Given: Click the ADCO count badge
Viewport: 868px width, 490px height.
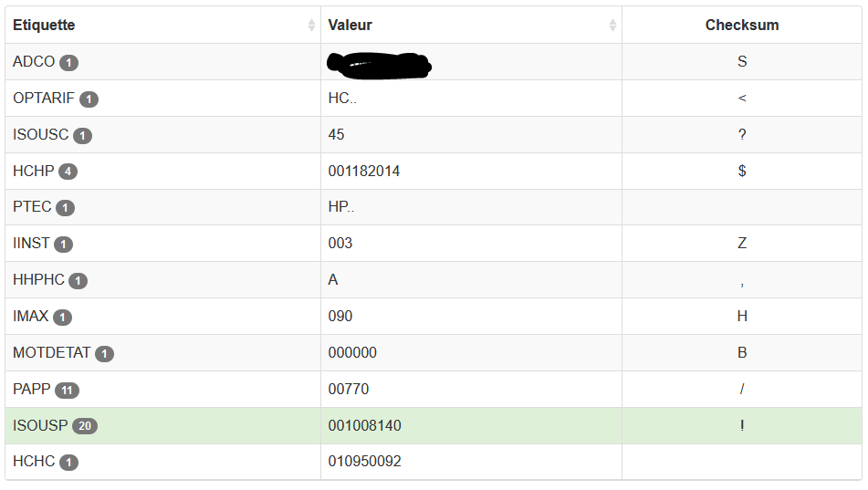Looking at the screenshot, I should point(68,63).
